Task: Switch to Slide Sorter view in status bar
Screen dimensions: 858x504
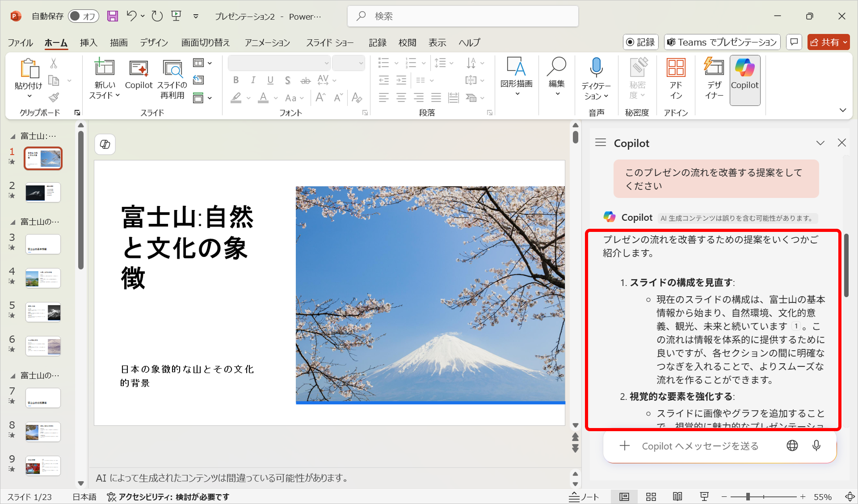Action: coord(651,497)
